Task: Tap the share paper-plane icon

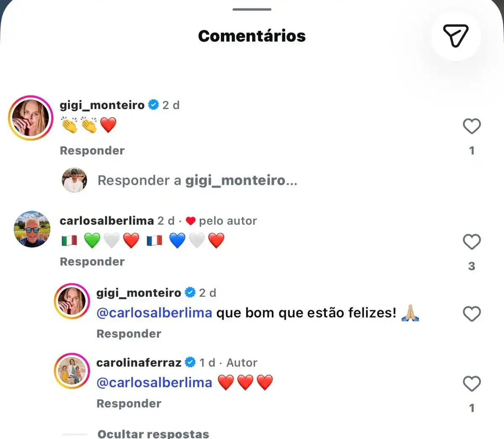Action: tap(456, 36)
